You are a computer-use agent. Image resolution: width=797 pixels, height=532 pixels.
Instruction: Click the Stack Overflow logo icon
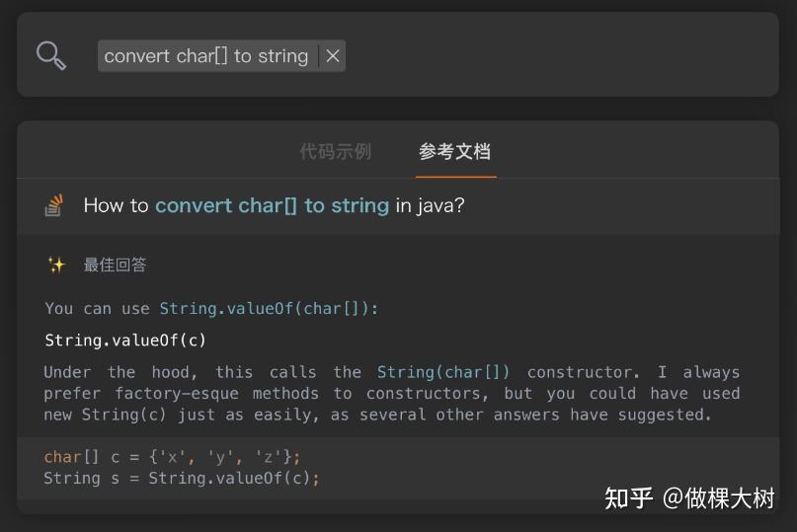coord(53,205)
